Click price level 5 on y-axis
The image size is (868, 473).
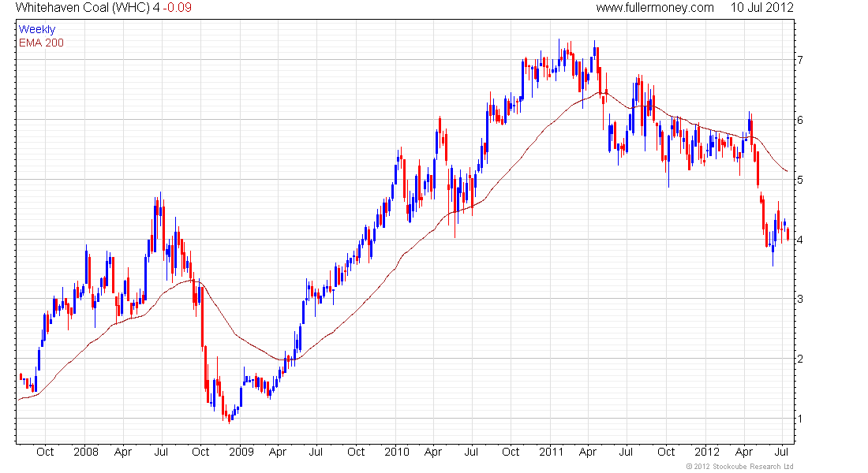(x=800, y=180)
